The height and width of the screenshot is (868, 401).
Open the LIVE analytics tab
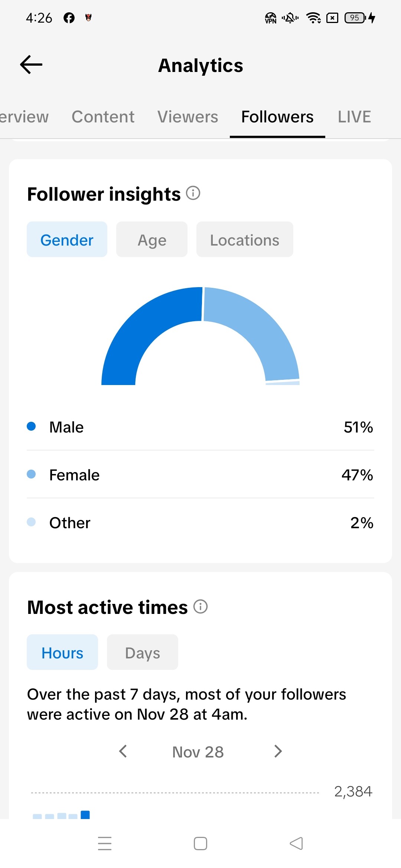354,117
